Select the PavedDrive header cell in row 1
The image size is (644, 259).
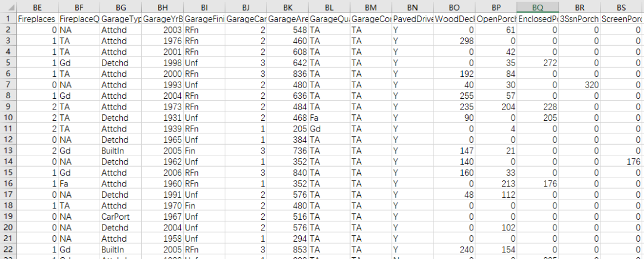[x=413, y=20]
